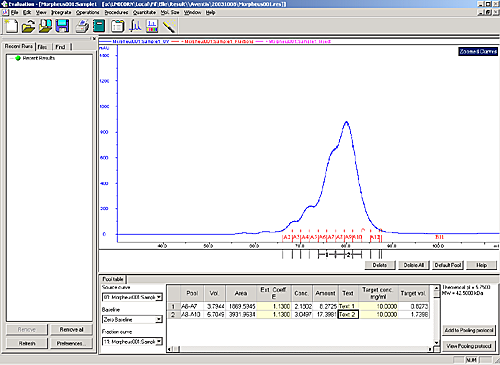Open the teal notebook documentation icon
The height and width of the screenshot is (365, 500).
point(99,26)
